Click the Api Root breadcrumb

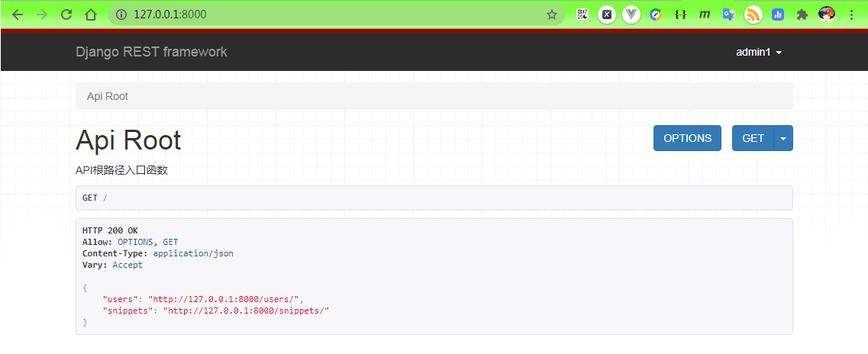coord(108,96)
